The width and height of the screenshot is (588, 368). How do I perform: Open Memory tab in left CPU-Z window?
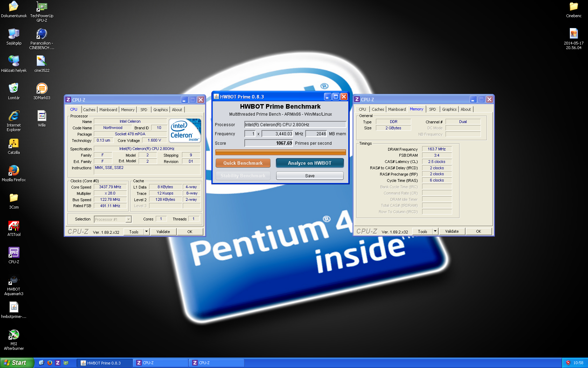tap(128, 110)
